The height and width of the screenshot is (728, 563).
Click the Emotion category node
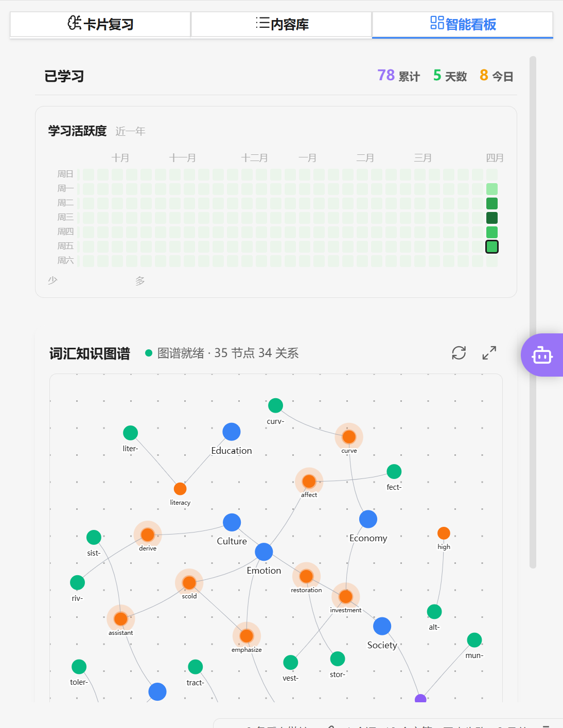point(264,552)
